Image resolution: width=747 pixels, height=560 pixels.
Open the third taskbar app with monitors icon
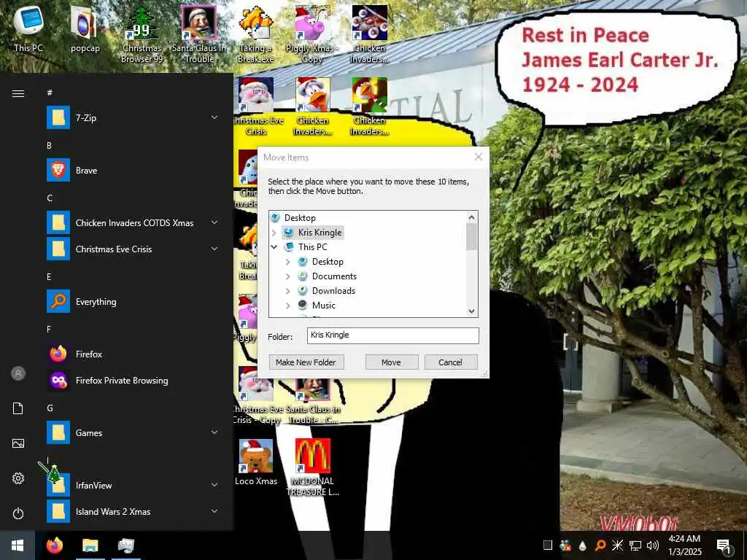(125, 545)
